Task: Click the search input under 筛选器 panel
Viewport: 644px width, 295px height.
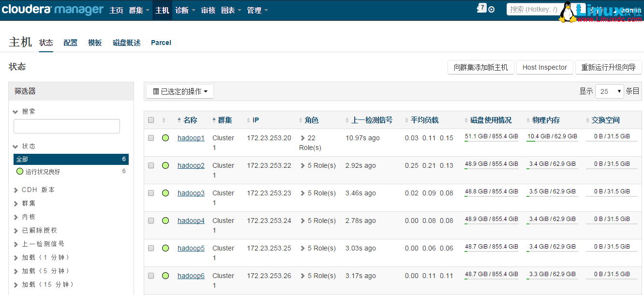Action: pyautogui.click(x=66, y=126)
